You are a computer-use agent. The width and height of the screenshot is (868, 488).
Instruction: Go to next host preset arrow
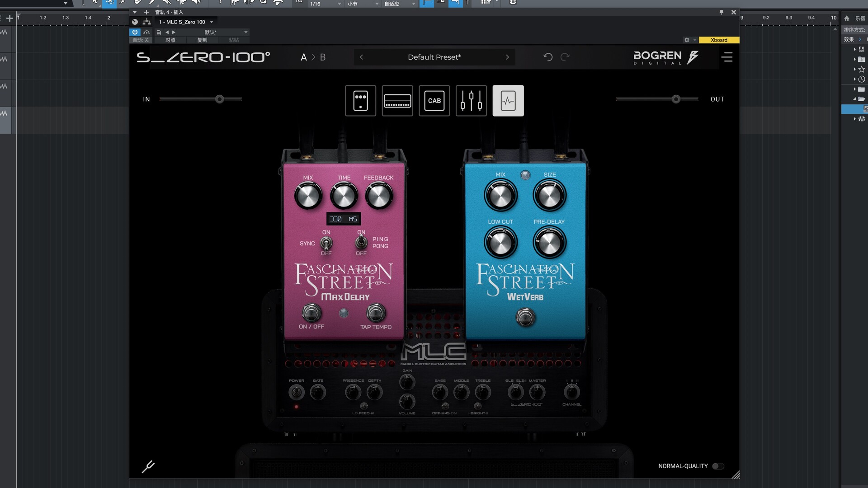(x=174, y=32)
